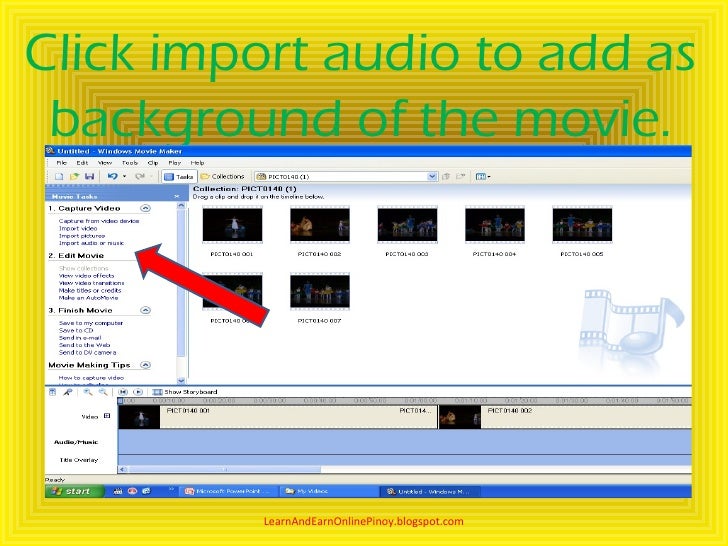This screenshot has height=546, width=728.
Task: Click the Up One Level icon
Action: click(x=446, y=176)
